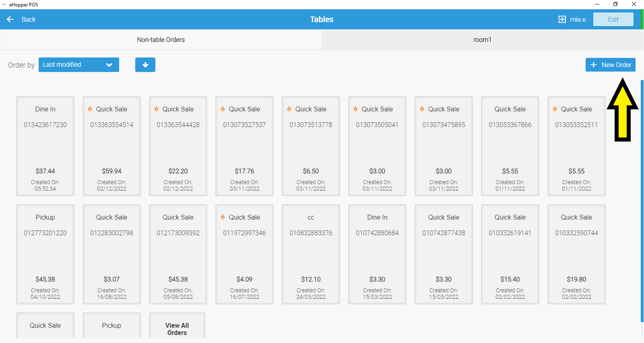
Task: Click the flame icon on order 013073513778
Action: tap(289, 109)
